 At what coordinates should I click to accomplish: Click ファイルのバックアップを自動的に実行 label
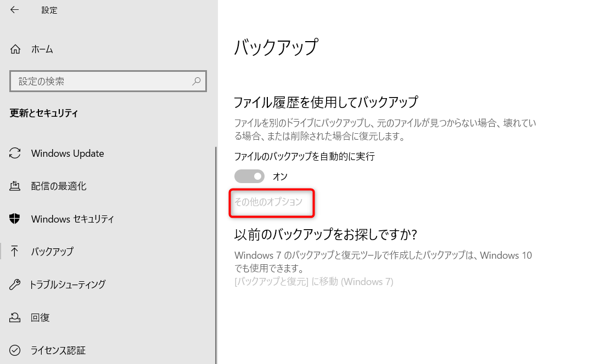point(304,156)
